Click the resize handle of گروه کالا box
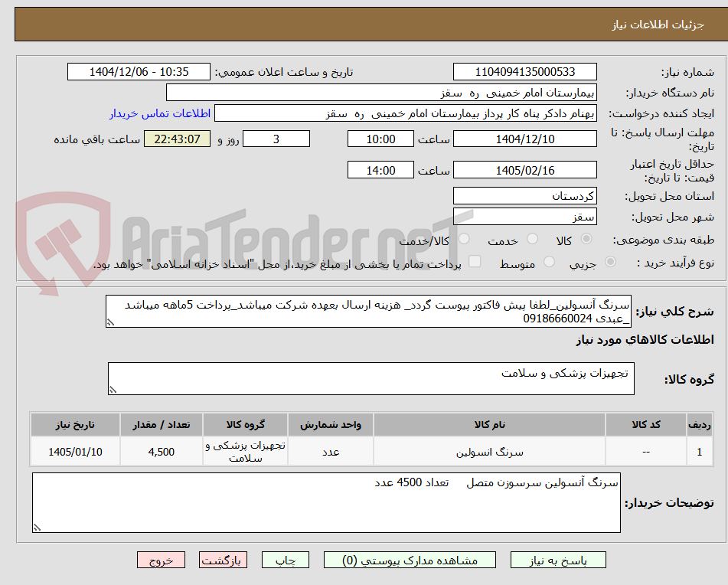The image size is (728, 585). click(113, 390)
